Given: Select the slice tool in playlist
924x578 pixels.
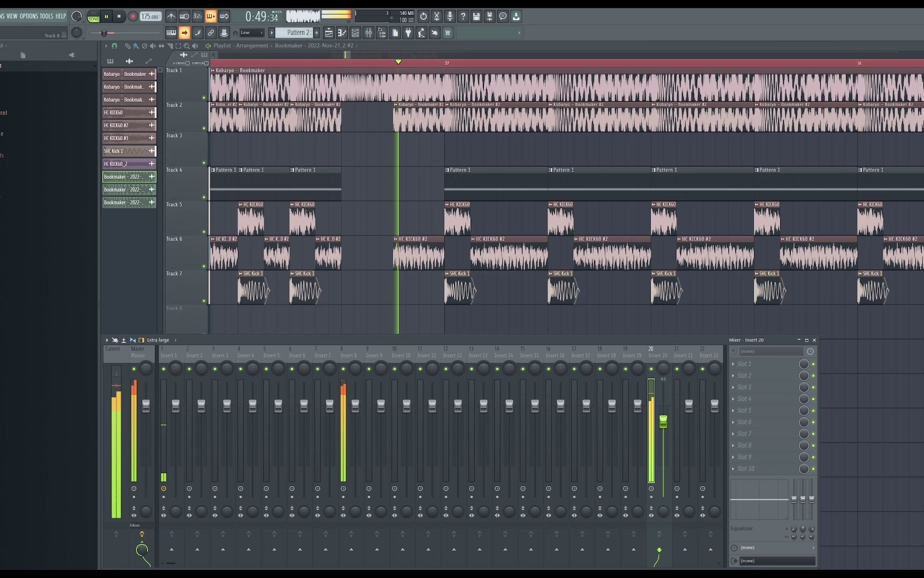Looking at the screenshot, I should pyautogui.click(x=170, y=46).
